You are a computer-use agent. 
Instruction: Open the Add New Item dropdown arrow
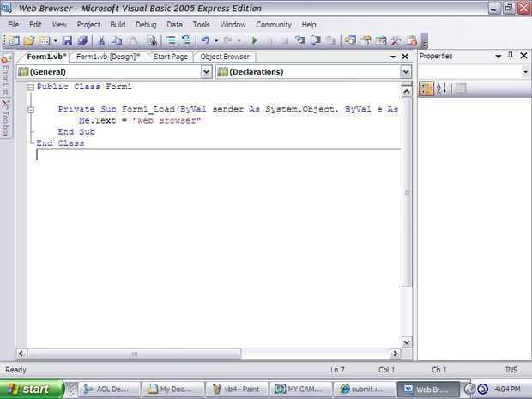pos(55,41)
